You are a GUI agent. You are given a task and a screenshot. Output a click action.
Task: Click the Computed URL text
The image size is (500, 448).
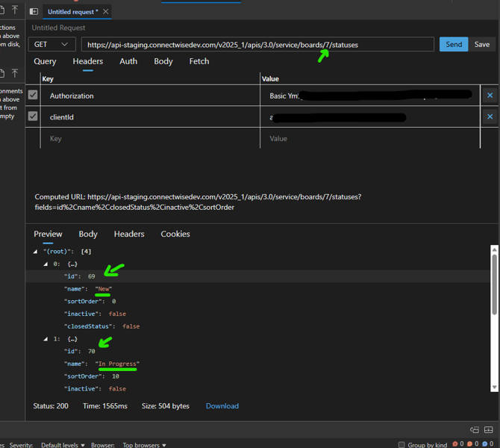[198, 202]
